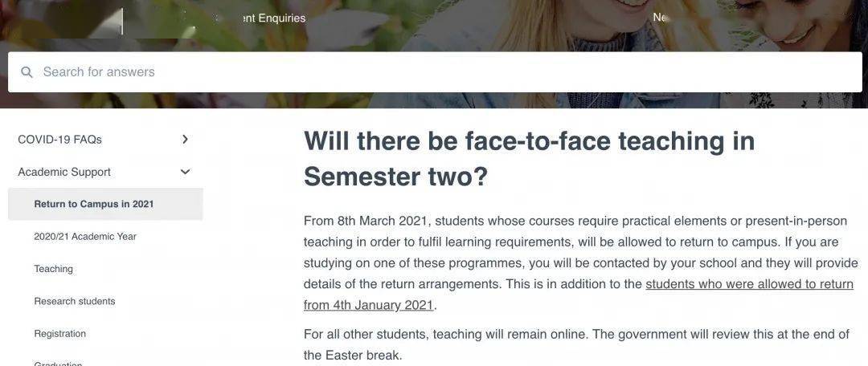Viewport: 868px width, 366px height.
Task: Expand the COVID-19 FAQs chevron
Action: coord(186,140)
